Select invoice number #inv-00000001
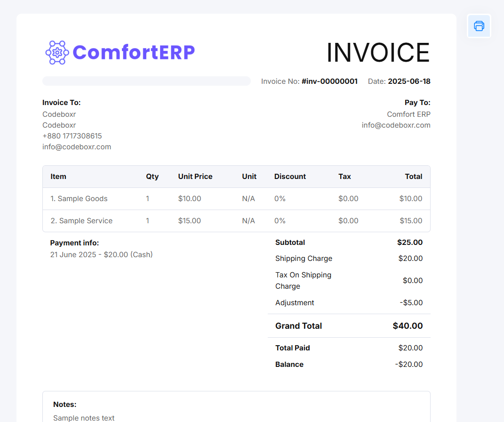 (329, 81)
